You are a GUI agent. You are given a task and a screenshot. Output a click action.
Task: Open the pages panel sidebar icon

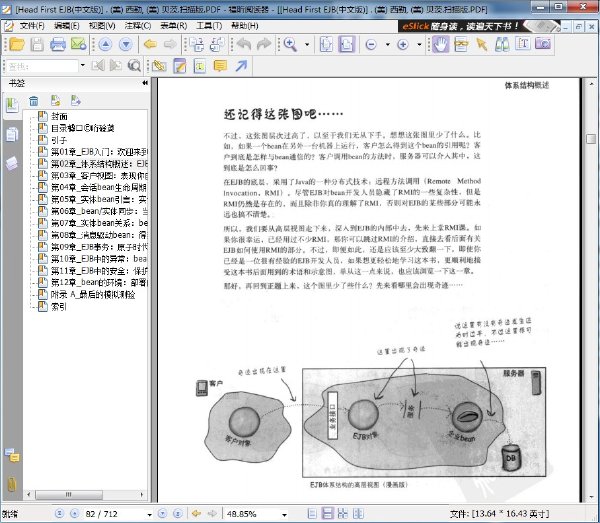[x=12, y=134]
